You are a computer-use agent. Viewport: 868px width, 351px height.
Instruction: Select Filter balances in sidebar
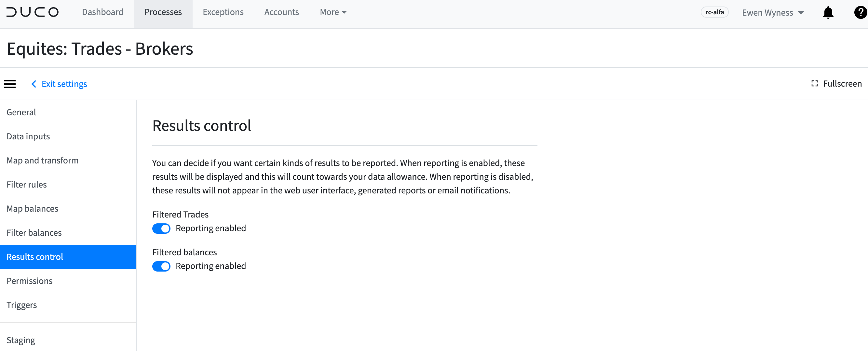tap(68, 233)
